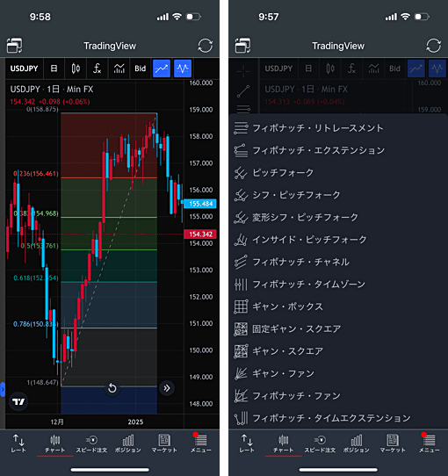Viewport: 448px width, 476px height.
Task: Tap the 154.342 red current price label
Action: tap(200, 234)
